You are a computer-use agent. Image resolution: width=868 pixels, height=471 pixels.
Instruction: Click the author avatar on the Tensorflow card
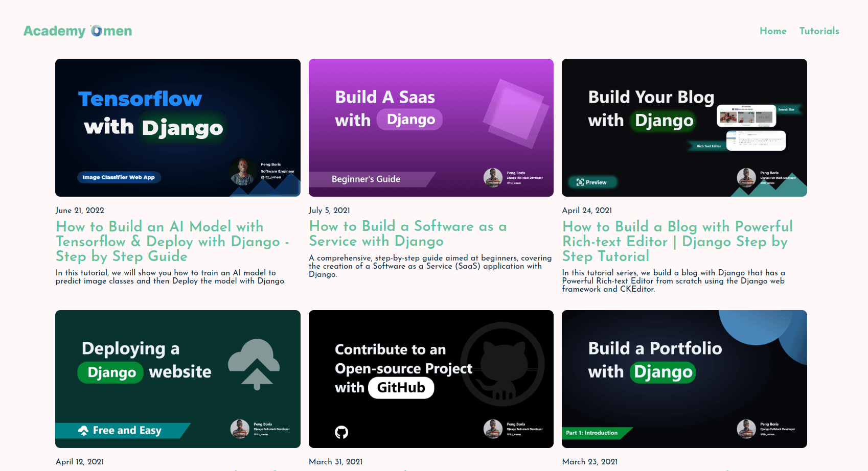[x=243, y=171]
